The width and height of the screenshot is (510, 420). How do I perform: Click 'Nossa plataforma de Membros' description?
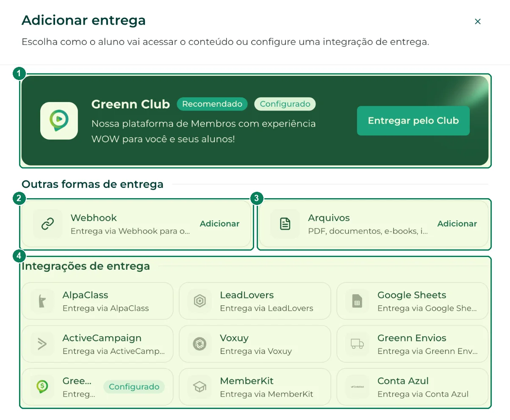(x=203, y=131)
